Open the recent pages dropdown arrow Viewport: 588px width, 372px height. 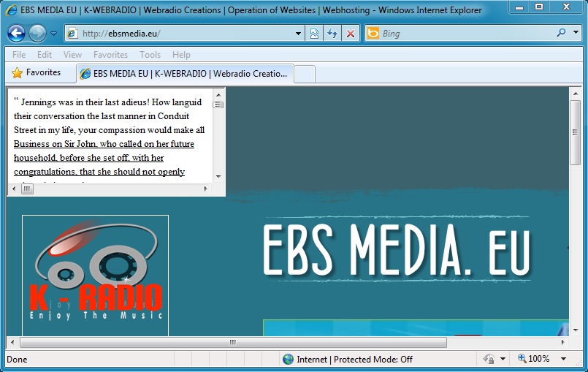pos(53,34)
